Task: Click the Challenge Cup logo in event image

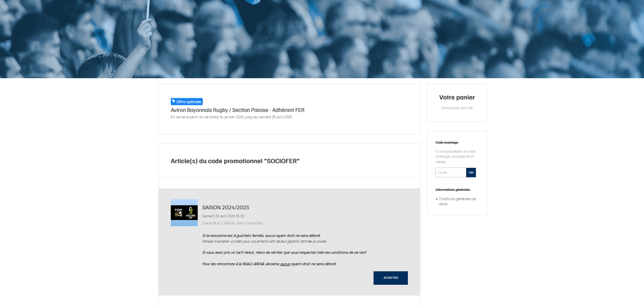Action: click(190, 213)
